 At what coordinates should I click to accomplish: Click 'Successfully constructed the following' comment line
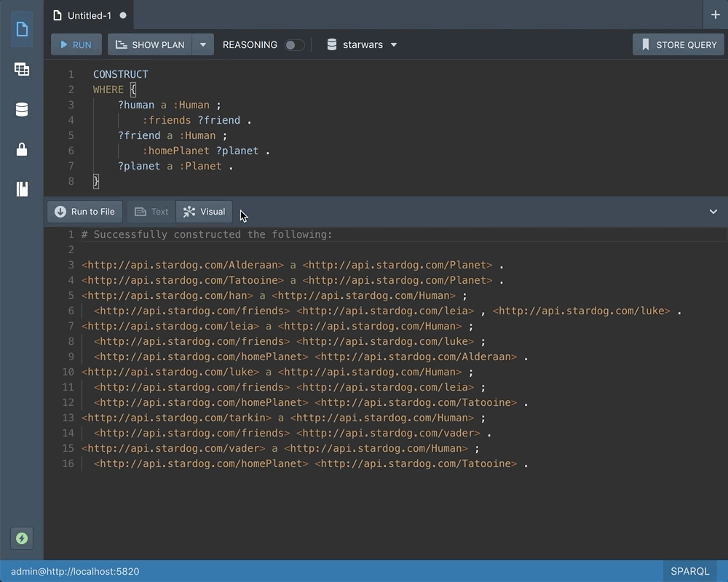click(207, 234)
